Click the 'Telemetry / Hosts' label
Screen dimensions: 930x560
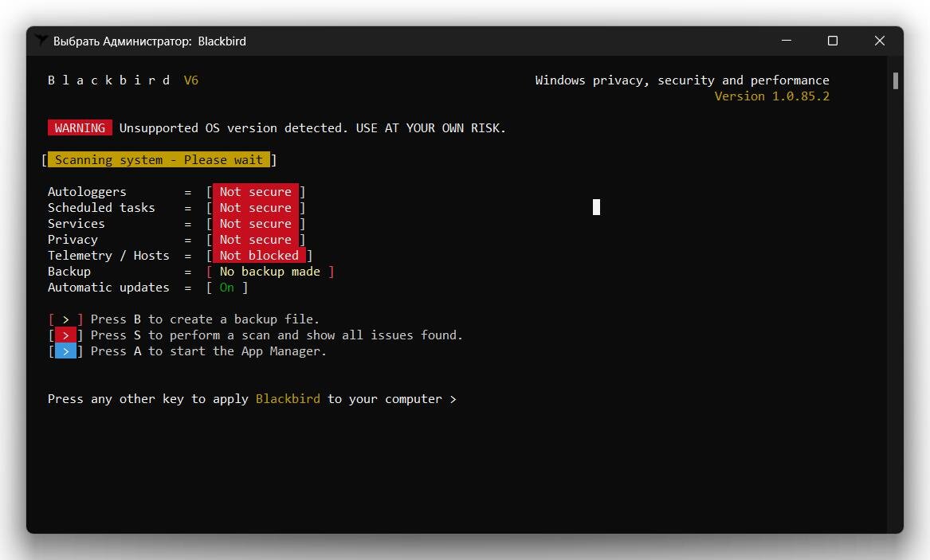pos(108,256)
